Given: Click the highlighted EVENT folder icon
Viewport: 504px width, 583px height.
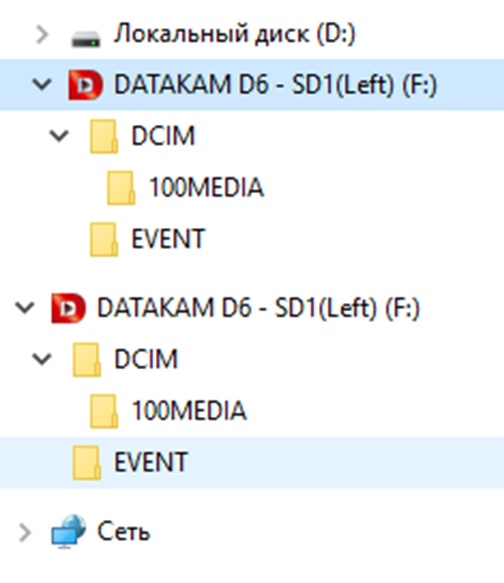Looking at the screenshot, I should [x=87, y=462].
